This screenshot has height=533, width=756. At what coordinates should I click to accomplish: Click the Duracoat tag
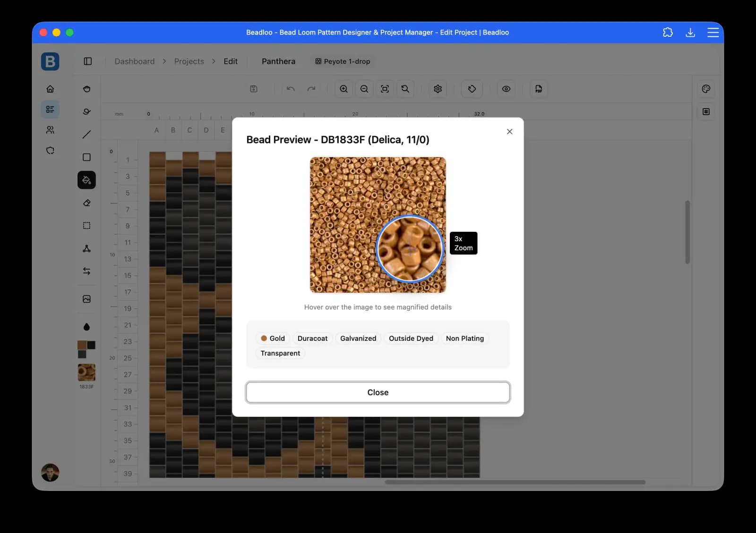312,338
